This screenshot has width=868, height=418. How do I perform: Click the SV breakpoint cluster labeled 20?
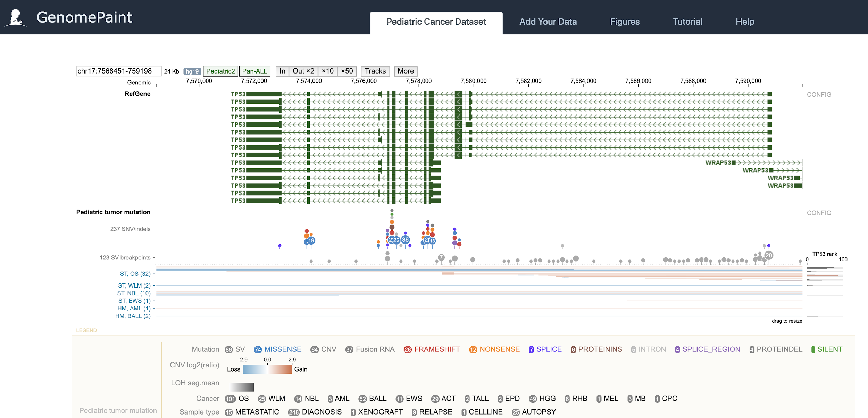[769, 255]
